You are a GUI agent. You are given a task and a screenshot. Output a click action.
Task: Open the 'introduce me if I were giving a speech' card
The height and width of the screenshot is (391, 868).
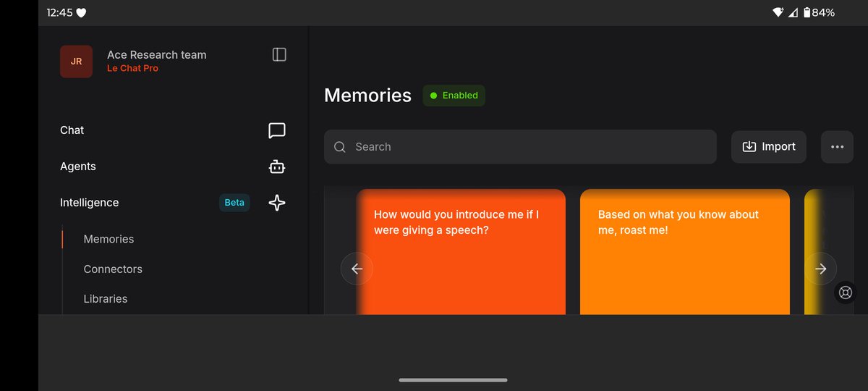pyautogui.click(x=461, y=252)
